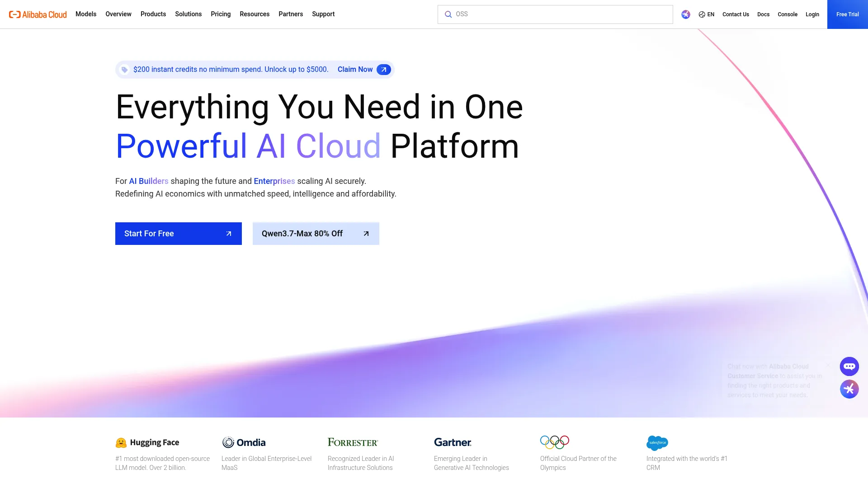The height and width of the screenshot is (488, 868).
Task: Click the Olympic rings logo
Action: click(x=555, y=442)
